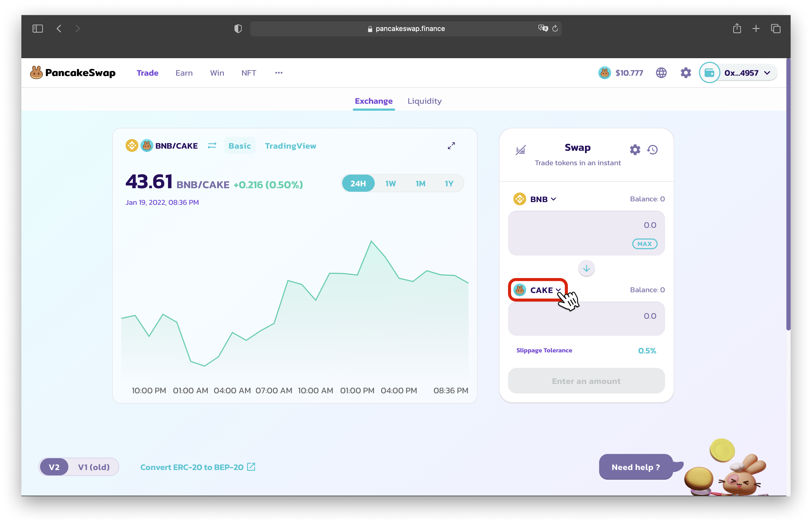
Task: Click the switch tokens down arrow
Action: click(x=586, y=268)
